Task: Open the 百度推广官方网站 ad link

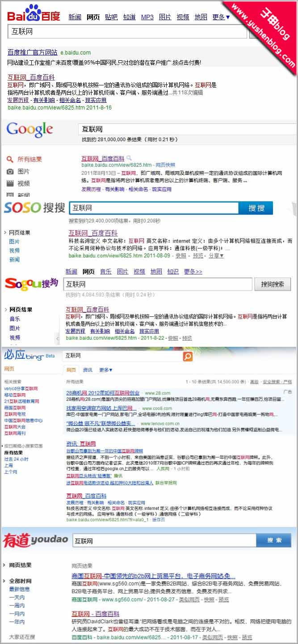Action: (33, 52)
